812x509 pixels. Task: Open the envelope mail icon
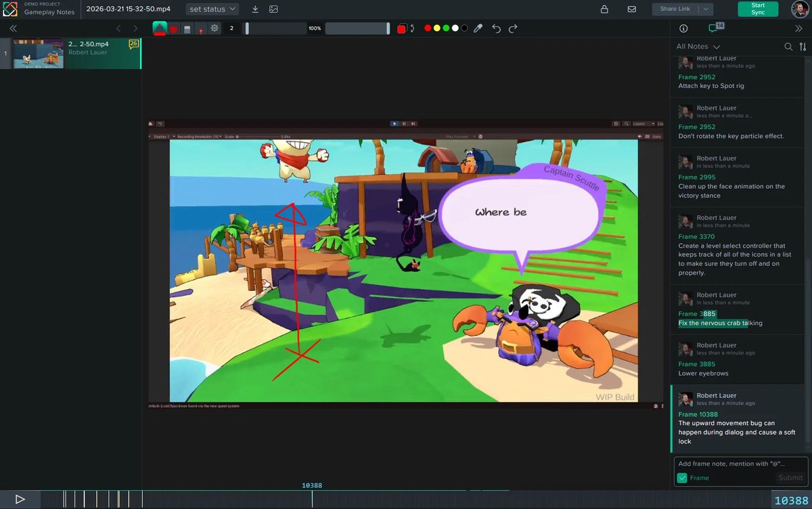tap(631, 9)
